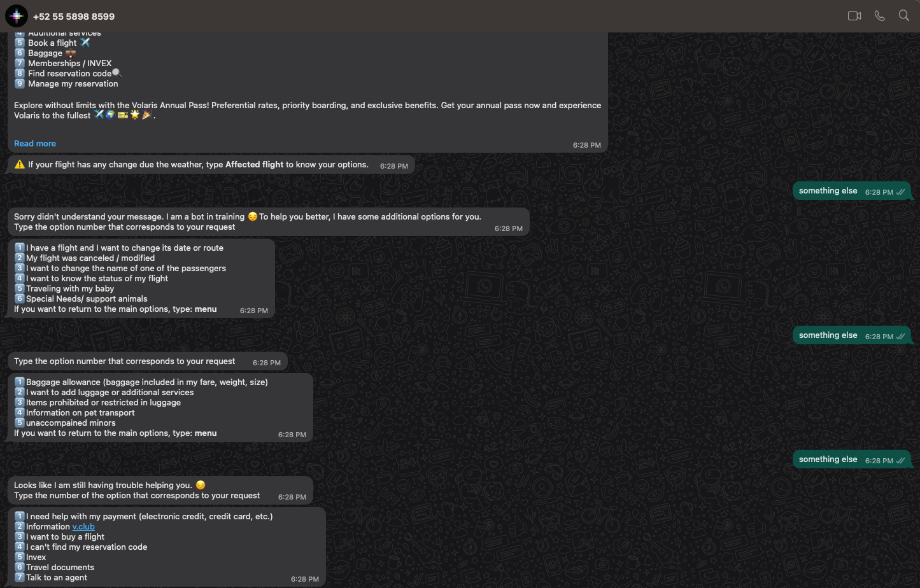920x588 pixels.
Task: Click the warning triangle emoji in weather message
Action: [x=20, y=164]
